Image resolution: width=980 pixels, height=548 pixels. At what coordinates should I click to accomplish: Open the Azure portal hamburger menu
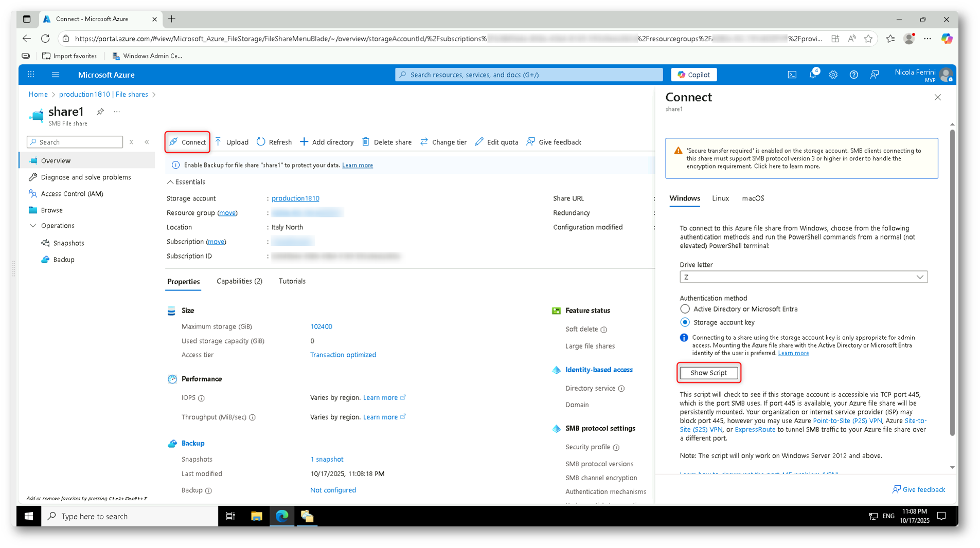tap(56, 75)
